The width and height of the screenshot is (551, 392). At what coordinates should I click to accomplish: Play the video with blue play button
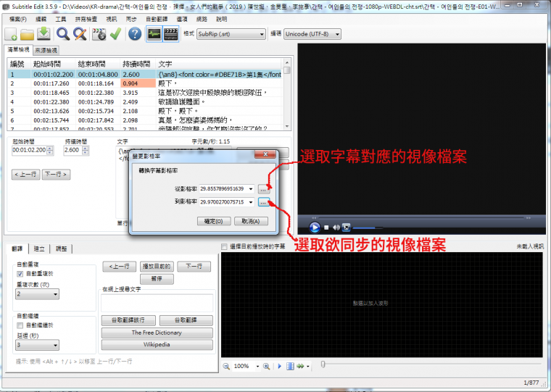(315, 228)
